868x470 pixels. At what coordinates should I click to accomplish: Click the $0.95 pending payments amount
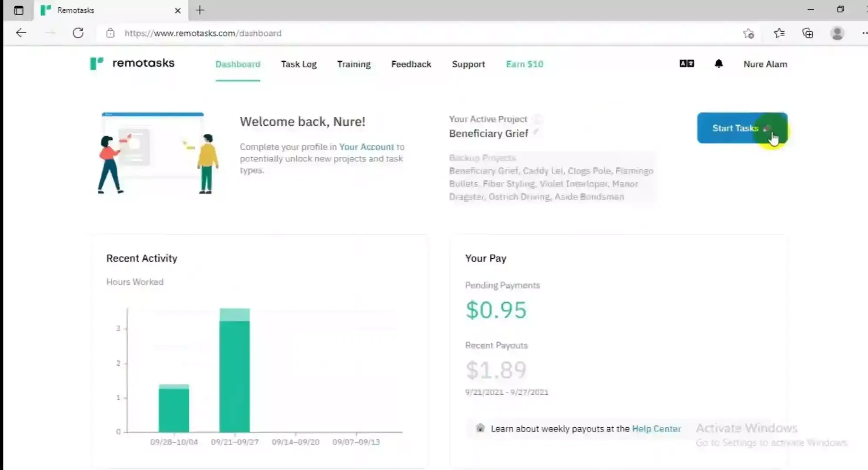pyautogui.click(x=496, y=310)
